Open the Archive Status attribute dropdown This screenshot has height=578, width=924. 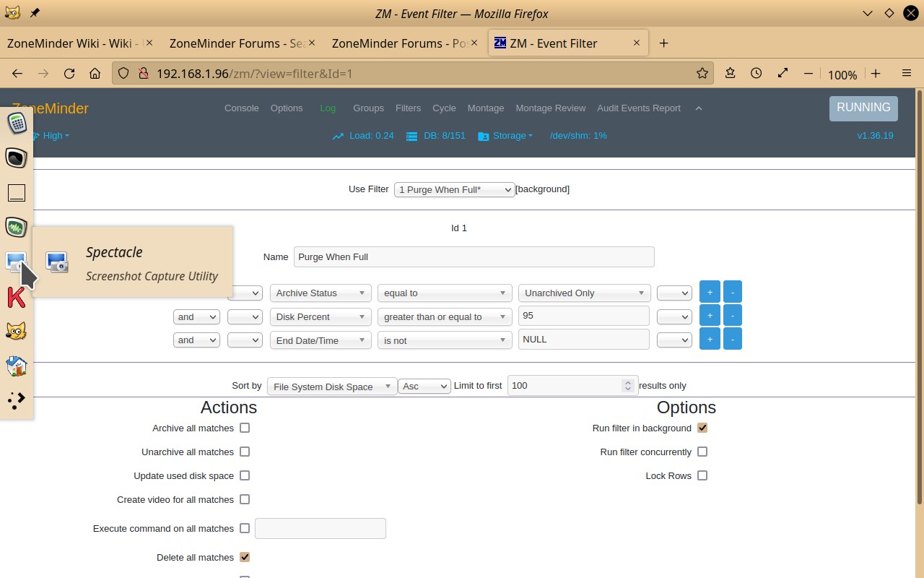(x=321, y=293)
